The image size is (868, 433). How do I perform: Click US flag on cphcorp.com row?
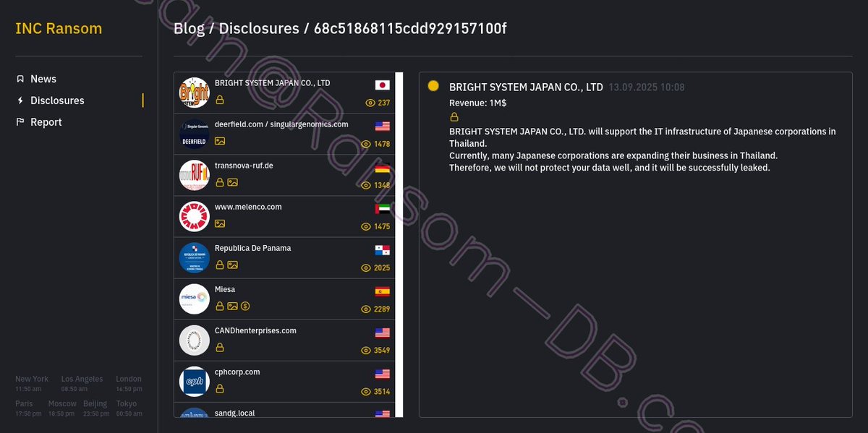click(x=382, y=374)
